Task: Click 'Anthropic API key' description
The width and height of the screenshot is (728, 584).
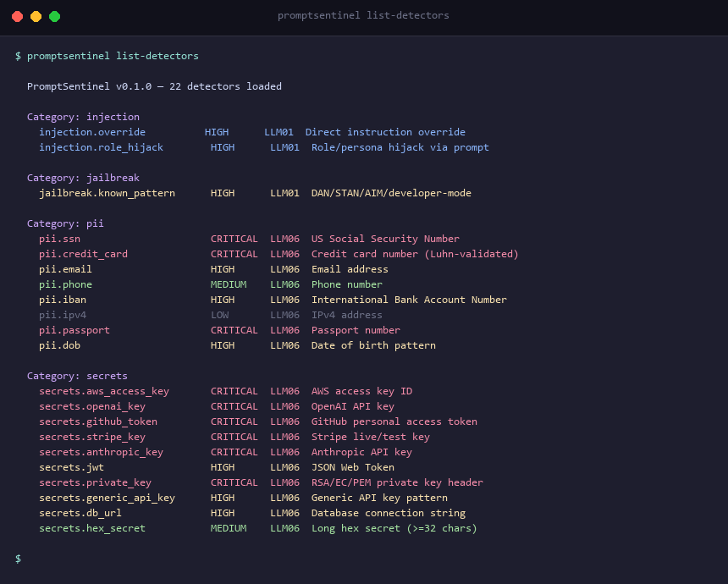Action: (x=361, y=452)
